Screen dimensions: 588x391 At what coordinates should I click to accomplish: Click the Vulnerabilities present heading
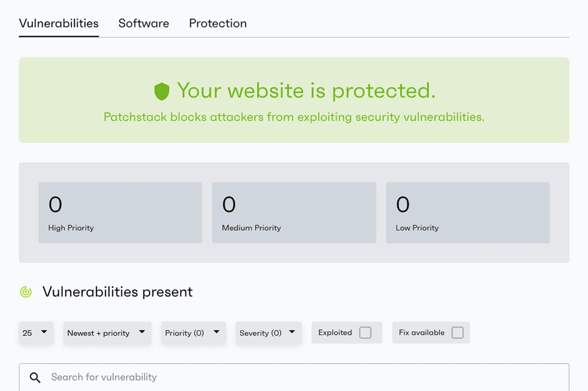(118, 292)
